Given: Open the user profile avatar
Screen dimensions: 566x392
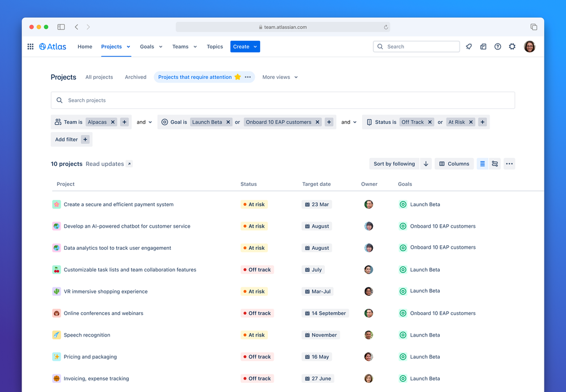Looking at the screenshot, I should click(530, 46).
